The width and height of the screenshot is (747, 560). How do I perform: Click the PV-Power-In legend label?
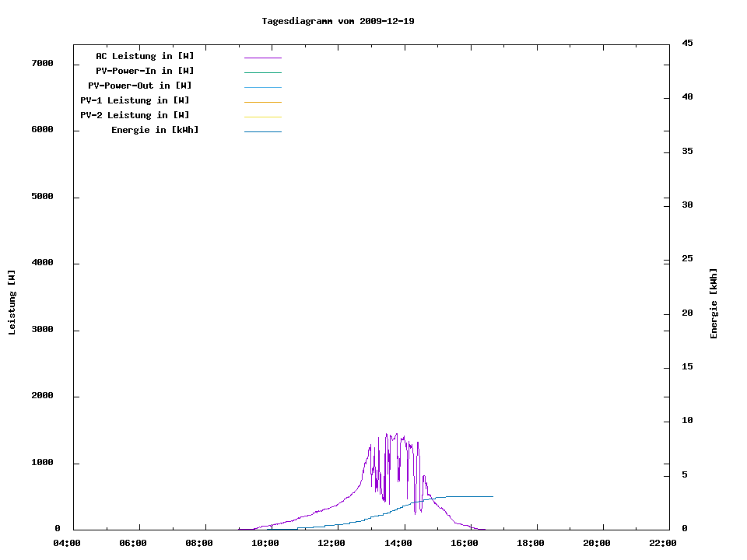click(x=145, y=71)
